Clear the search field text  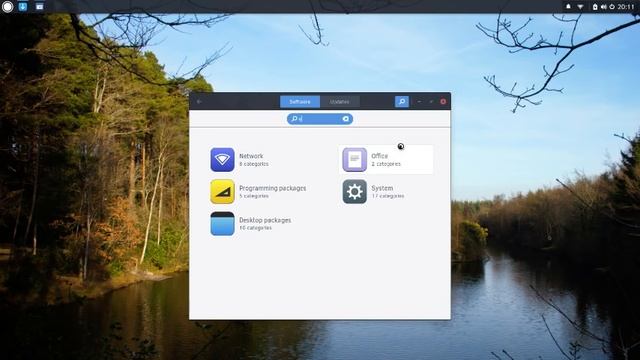click(x=346, y=119)
